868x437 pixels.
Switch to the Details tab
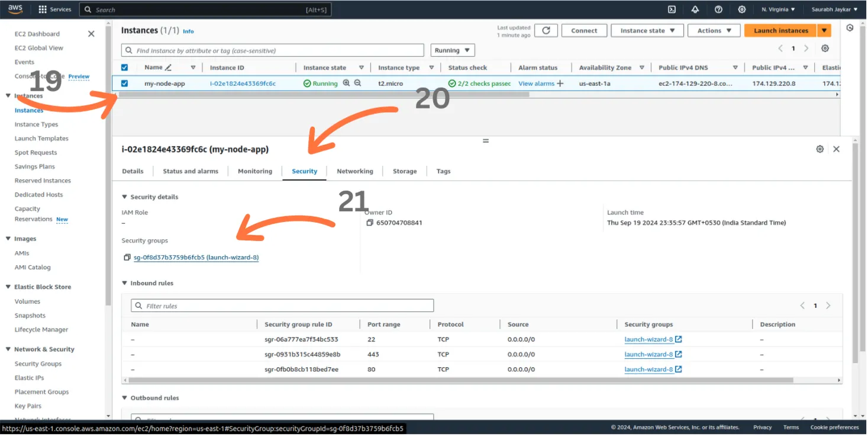(x=133, y=171)
